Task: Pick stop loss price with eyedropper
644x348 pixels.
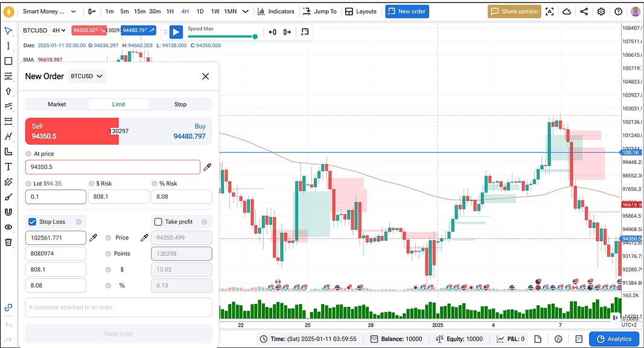Action: (x=94, y=238)
